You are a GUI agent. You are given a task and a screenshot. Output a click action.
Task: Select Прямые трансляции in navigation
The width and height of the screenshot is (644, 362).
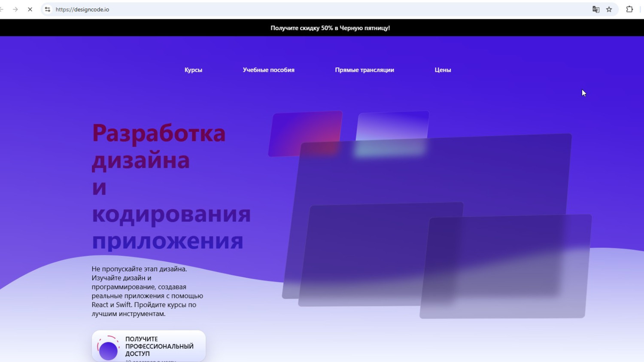click(x=364, y=70)
